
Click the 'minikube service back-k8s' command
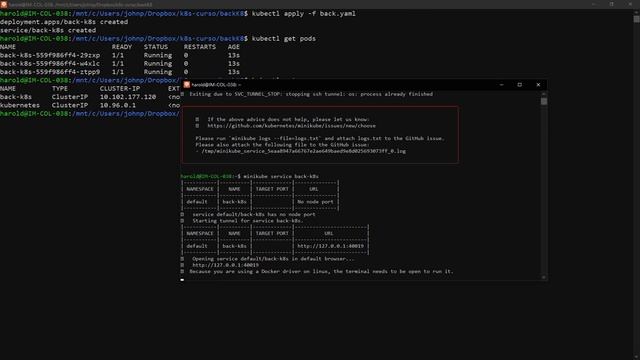(x=281, y=176)
